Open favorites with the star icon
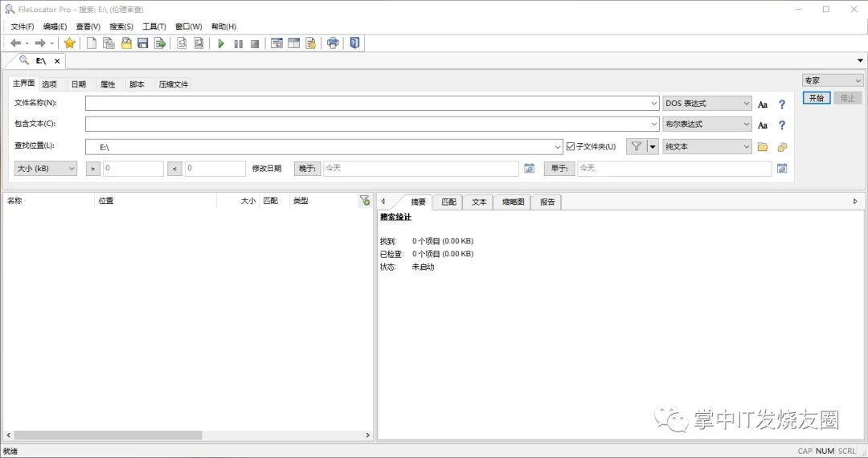Screen dimensions: 868x458 69,43
